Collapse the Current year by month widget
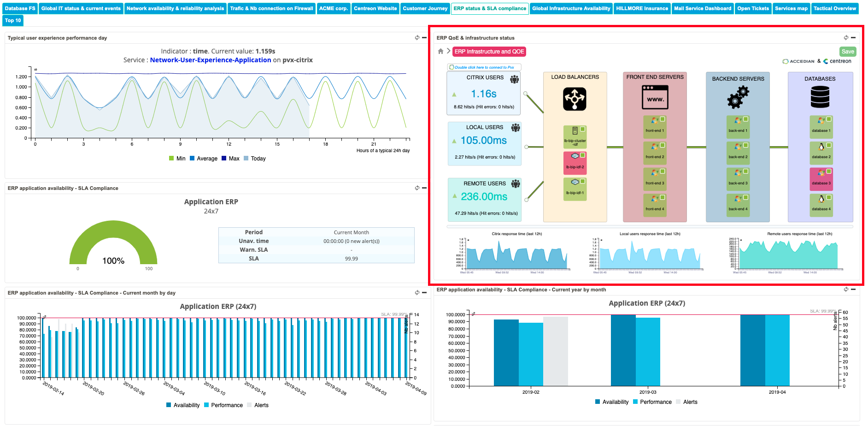 click(x=853, y=290)
